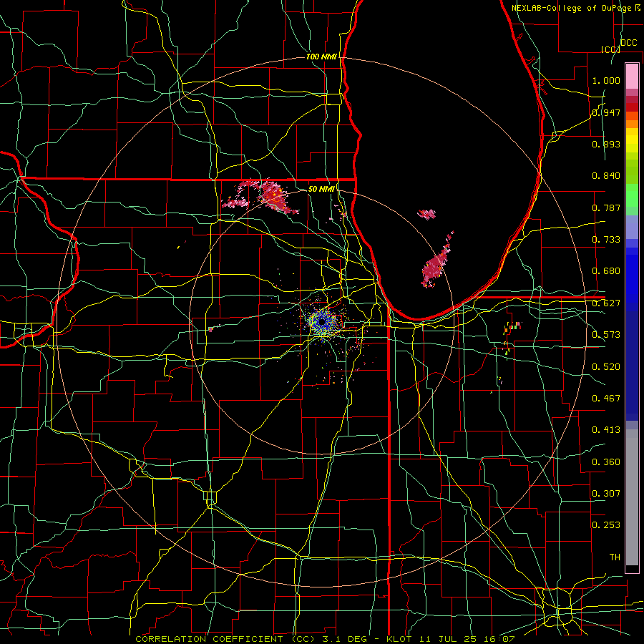
Task: Click the [CC] label above the color bar
Action: pyautogui.click(x=610, y=49)
